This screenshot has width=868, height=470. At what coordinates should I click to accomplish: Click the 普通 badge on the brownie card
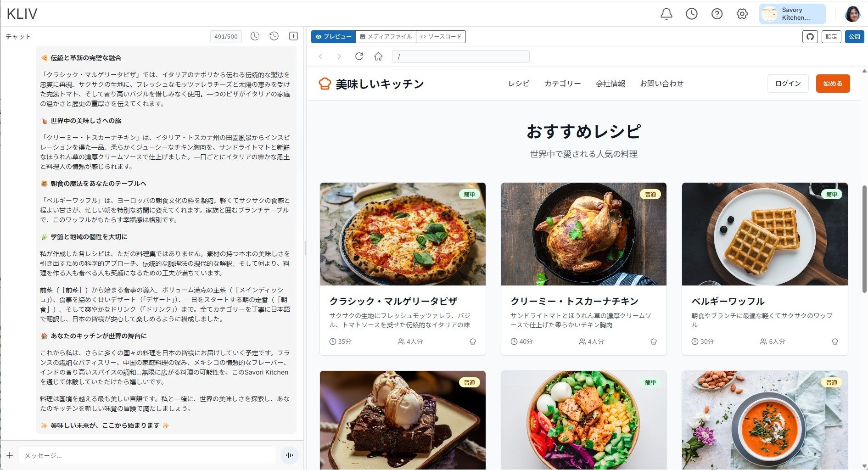coord(469,383)
